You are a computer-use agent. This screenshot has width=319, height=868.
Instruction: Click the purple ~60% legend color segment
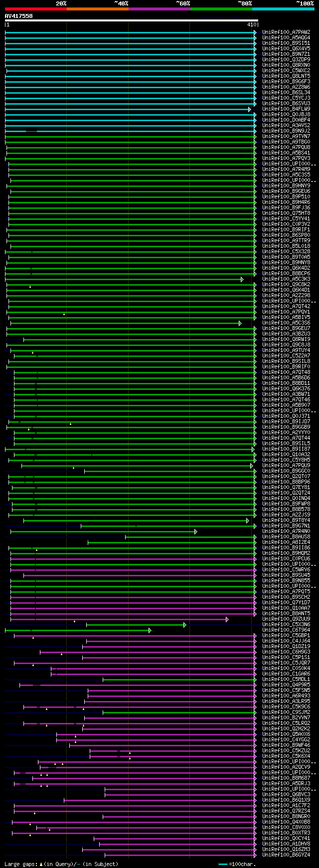tap(159, 8)
